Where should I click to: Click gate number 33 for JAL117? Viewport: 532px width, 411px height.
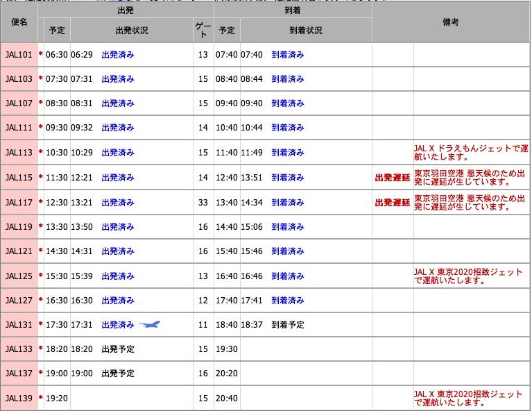click(203, 203)
